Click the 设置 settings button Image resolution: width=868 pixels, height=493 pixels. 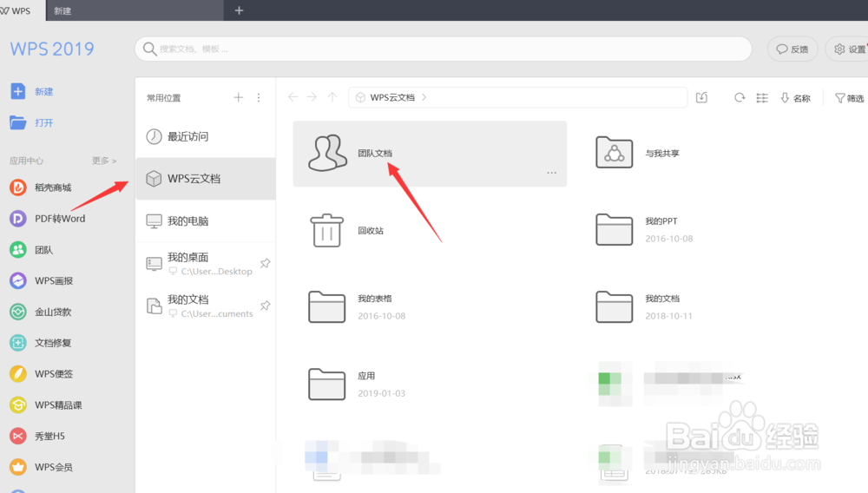coord(849,49)
